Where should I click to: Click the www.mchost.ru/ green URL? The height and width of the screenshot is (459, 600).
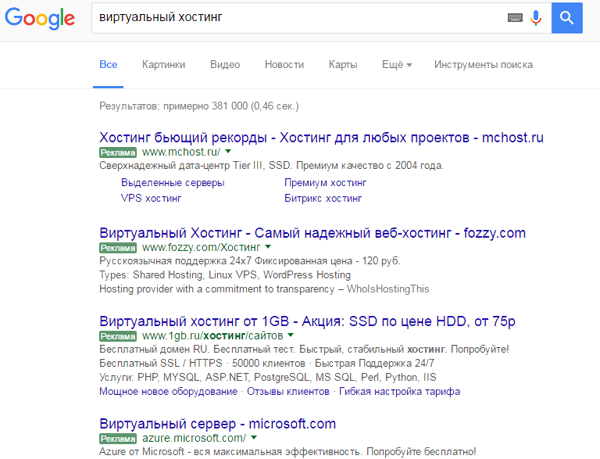(x=181, y=152)
